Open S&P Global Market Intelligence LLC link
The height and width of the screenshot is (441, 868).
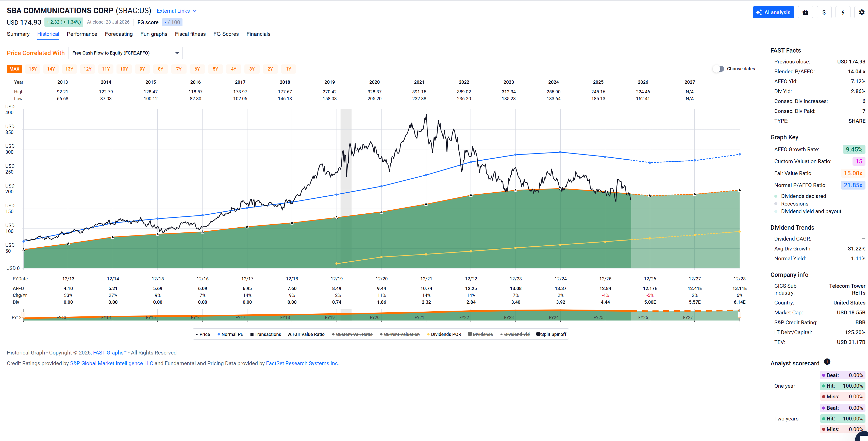coord(111,363)
